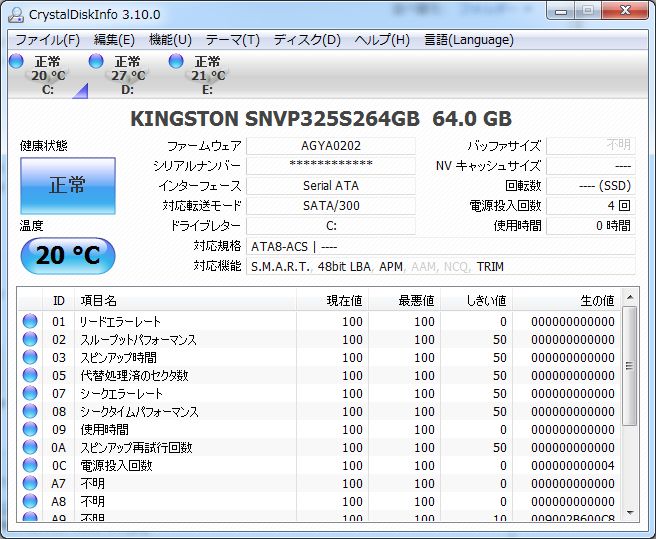Click status orb for attribute 09
This screenshot has width=656, height=539.
pyautogui.click(x=30, y=429)
